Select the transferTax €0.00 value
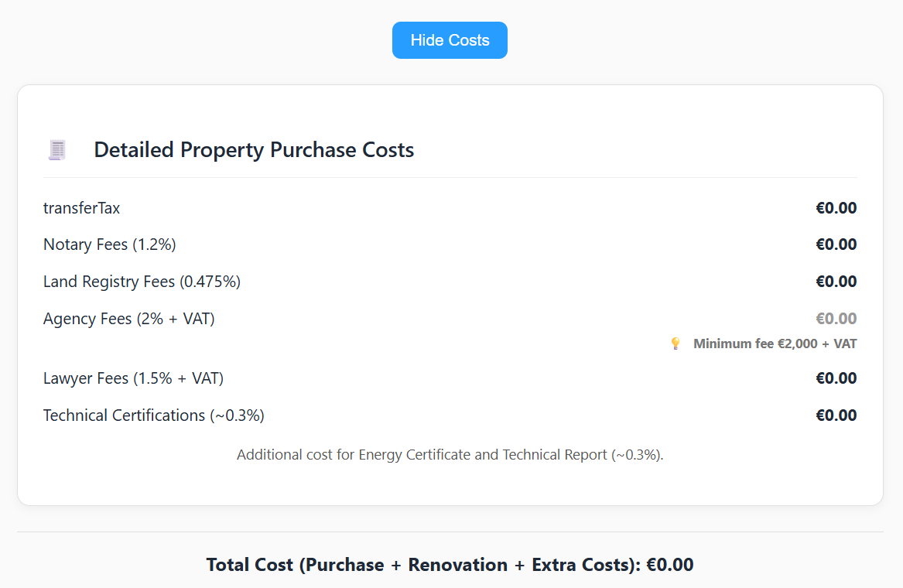903x588 pixels. [836, 207]
